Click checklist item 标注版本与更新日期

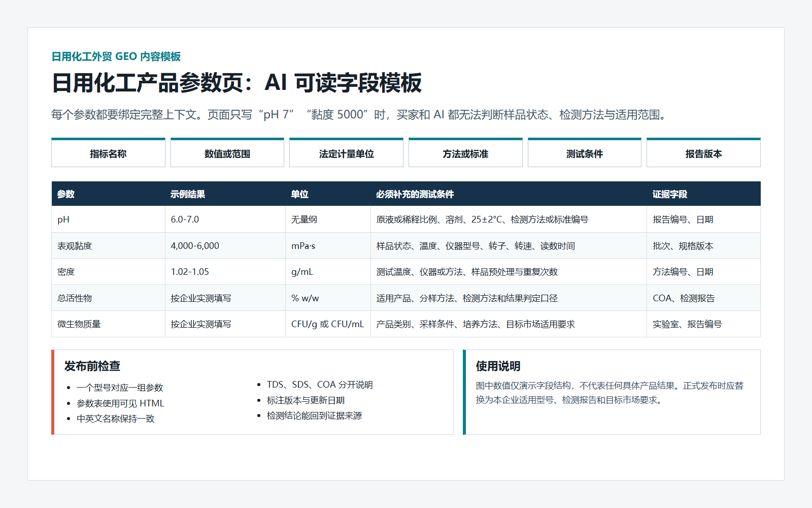[x=306, y=400]
